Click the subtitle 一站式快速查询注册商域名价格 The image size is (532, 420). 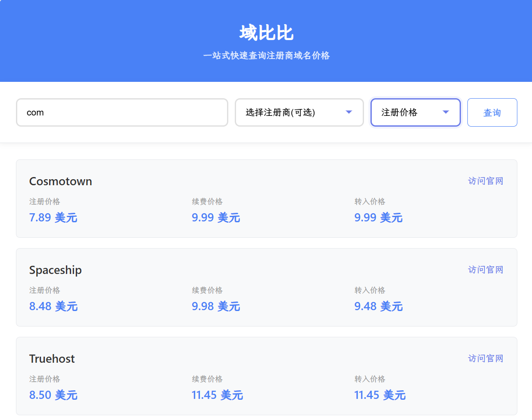(x=266, y=56)
